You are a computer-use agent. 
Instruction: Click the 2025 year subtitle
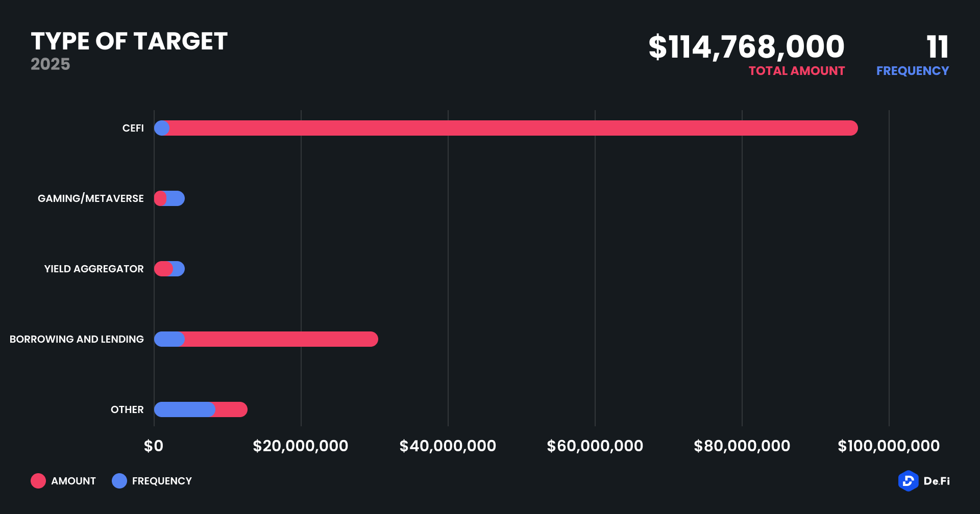tap(50, 64)
